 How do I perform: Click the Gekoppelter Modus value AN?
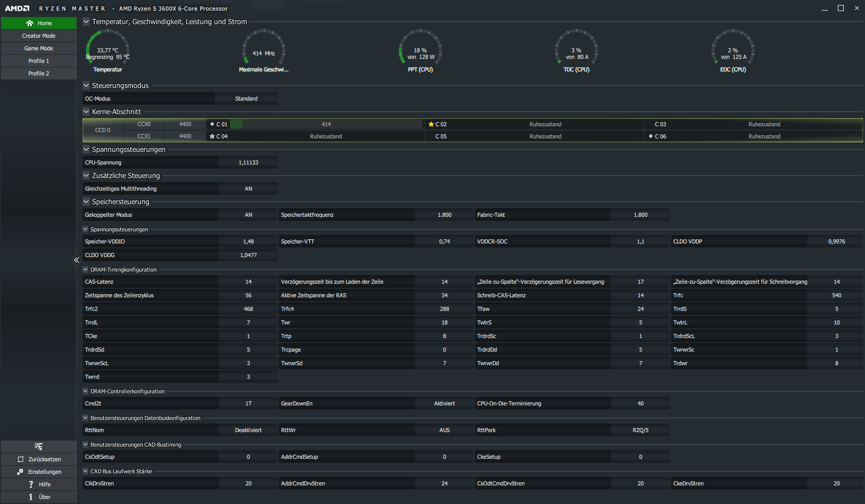point(248,215)
